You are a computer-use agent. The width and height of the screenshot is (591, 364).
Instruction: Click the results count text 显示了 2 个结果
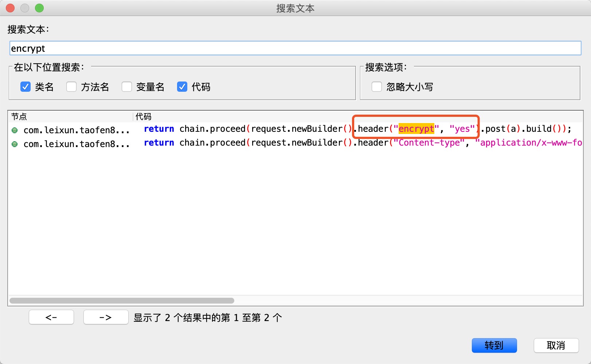pyautogui.click(x=208, y=318)
